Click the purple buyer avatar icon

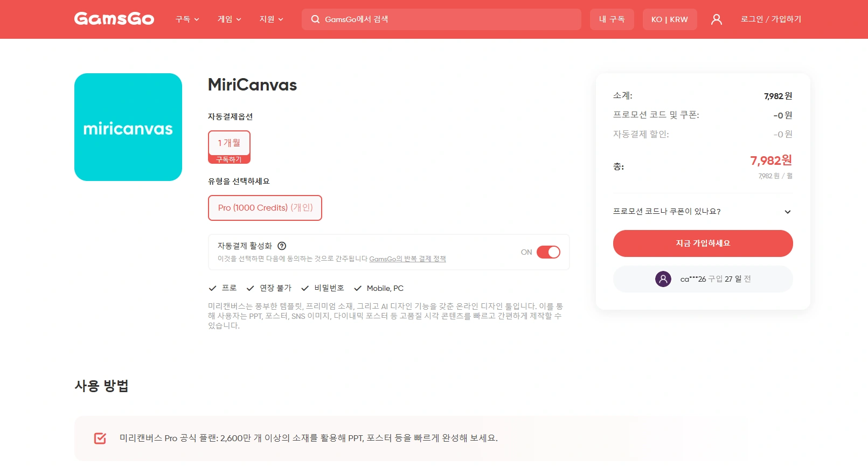[663, 279]
